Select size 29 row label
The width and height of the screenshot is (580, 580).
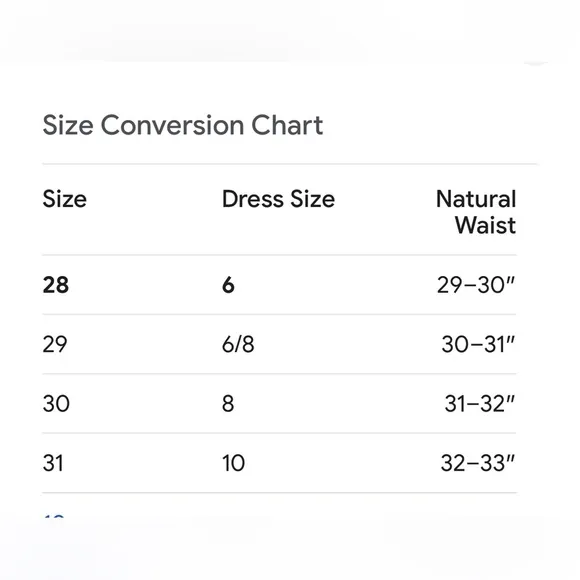55,344
